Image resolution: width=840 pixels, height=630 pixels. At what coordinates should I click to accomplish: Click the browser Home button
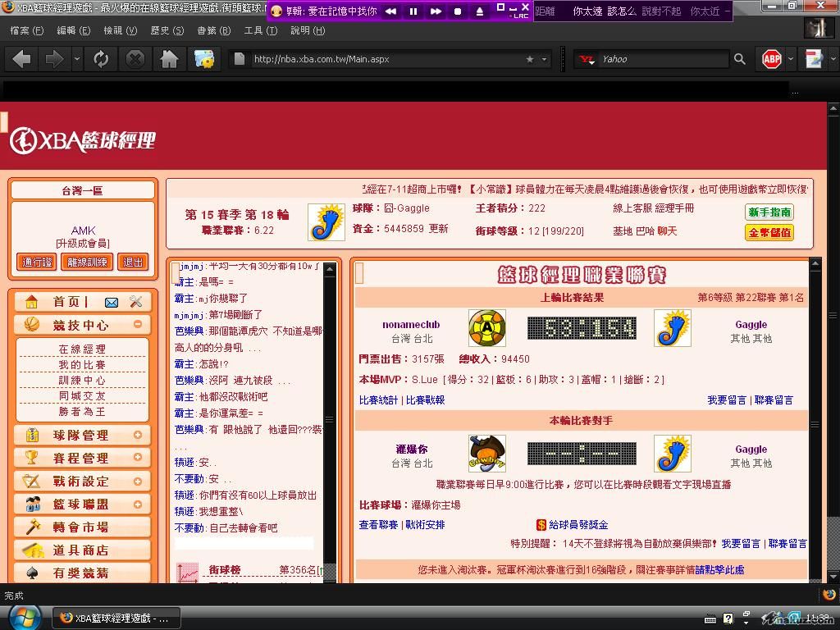click(x=169, y=59)
